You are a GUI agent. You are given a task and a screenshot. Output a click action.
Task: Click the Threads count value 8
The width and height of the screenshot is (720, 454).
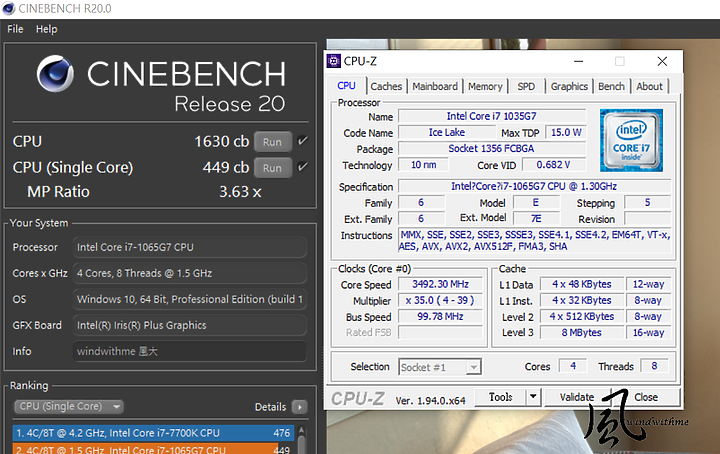tap(654, 366)
